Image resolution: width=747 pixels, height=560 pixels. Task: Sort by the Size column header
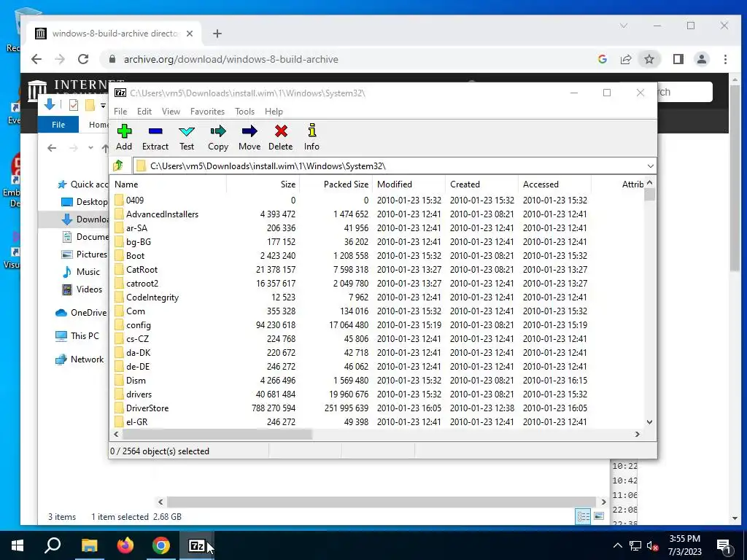tap(263, 184)
